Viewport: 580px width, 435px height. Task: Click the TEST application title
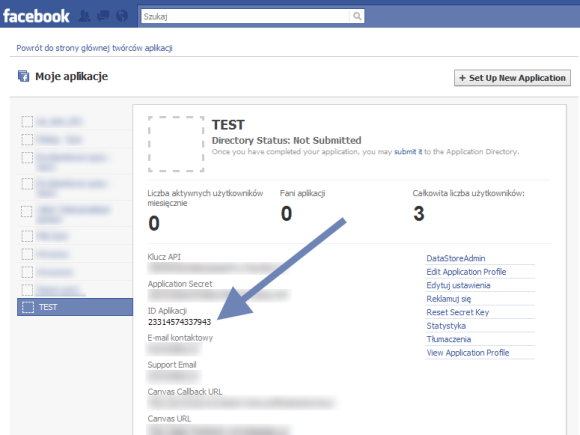(228, 125)
